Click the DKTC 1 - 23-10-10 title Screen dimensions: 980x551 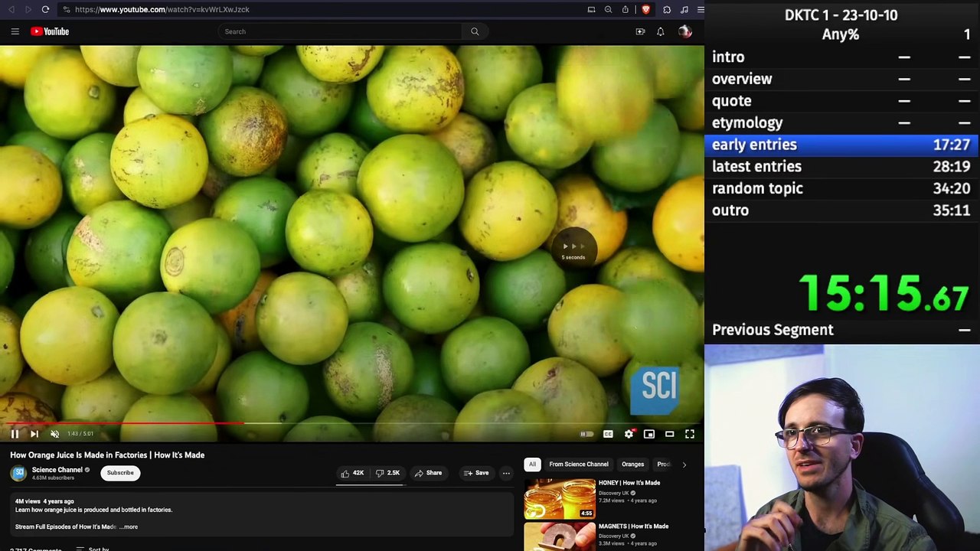tap(841, 15)
